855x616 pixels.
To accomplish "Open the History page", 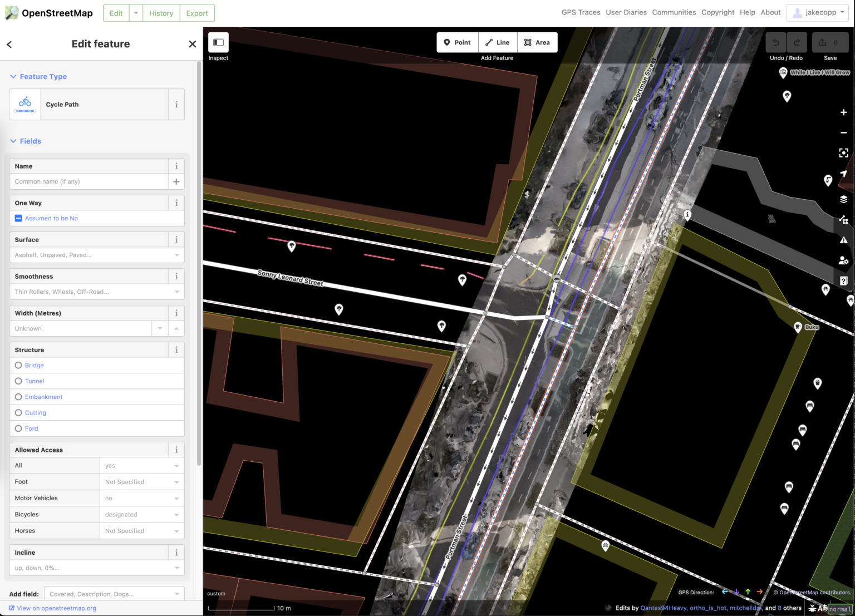I will tap(161, 13).
